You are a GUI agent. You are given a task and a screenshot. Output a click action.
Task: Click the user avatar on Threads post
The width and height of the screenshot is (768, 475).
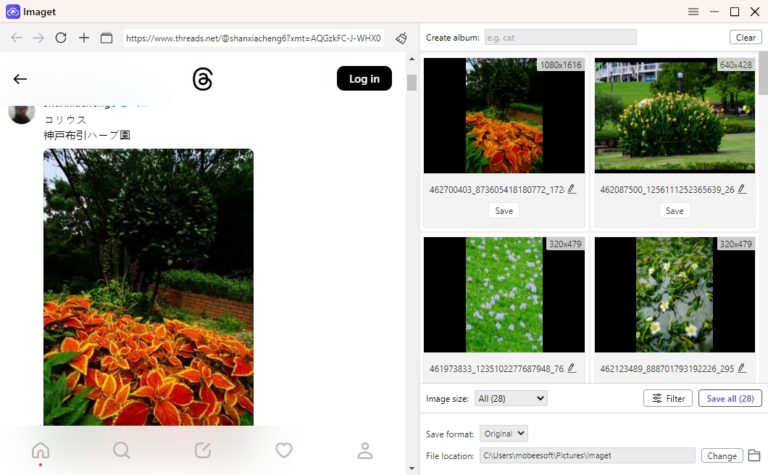click(22, 114)
